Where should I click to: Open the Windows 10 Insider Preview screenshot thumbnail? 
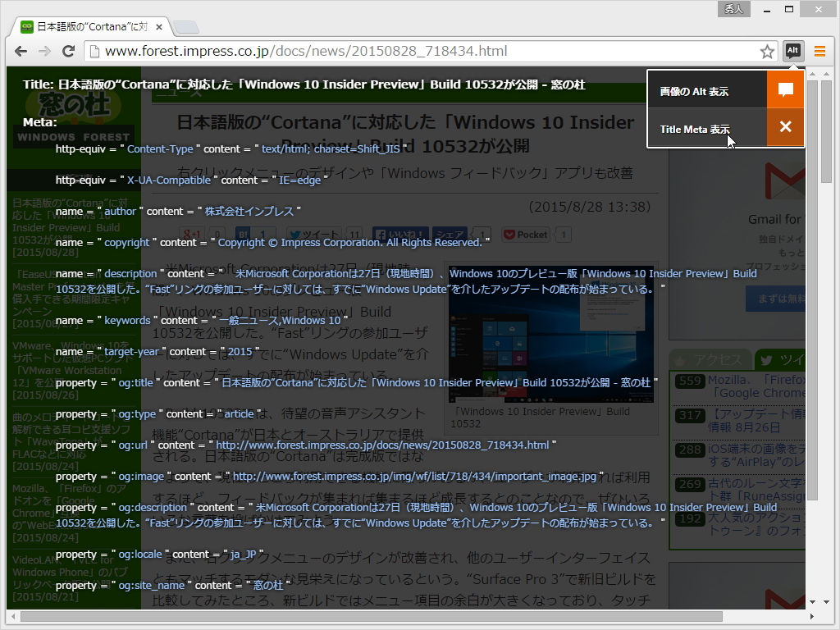(x=550, y=335)
